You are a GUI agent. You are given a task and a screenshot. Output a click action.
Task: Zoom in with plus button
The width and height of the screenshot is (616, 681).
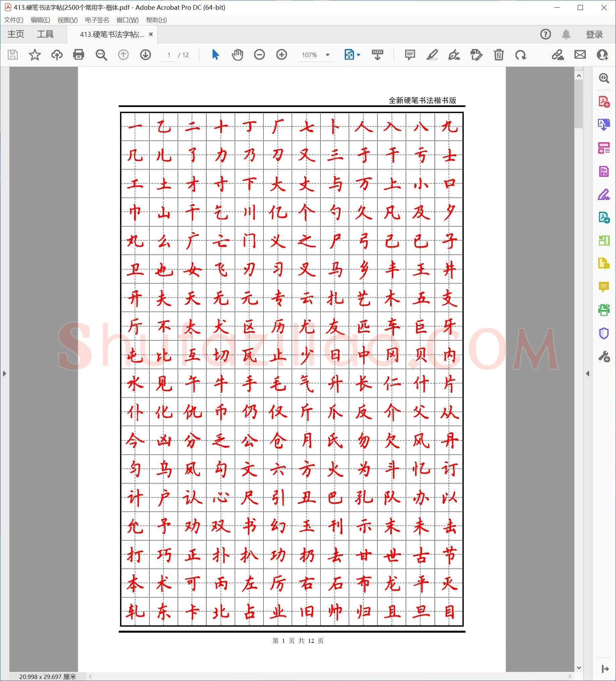point(282,55)
